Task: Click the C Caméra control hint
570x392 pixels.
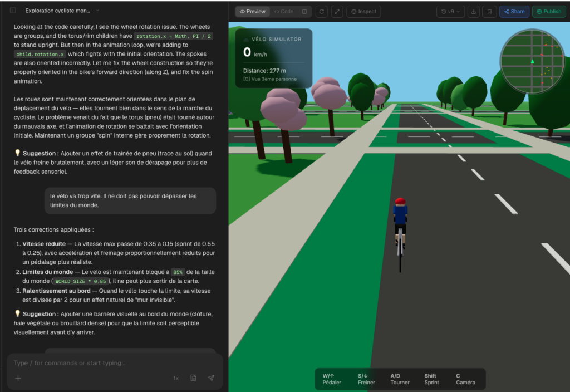Action: click(465, 379)
